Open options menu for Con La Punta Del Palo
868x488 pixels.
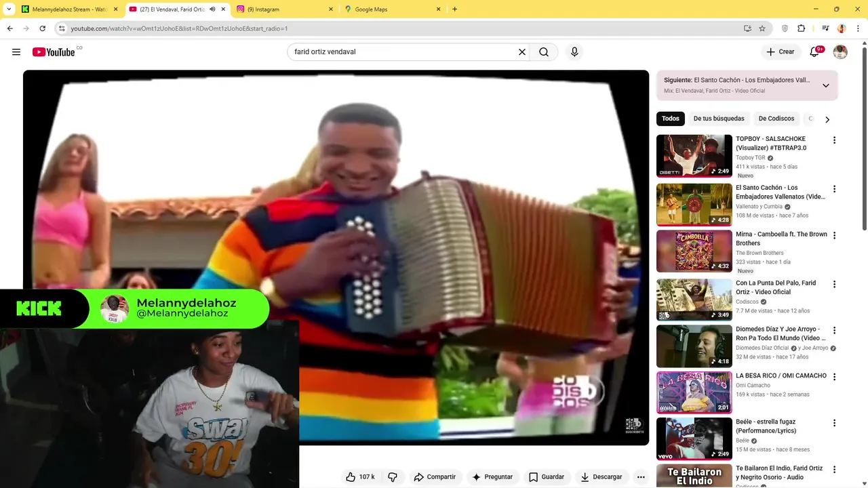[x=834, y=285]
